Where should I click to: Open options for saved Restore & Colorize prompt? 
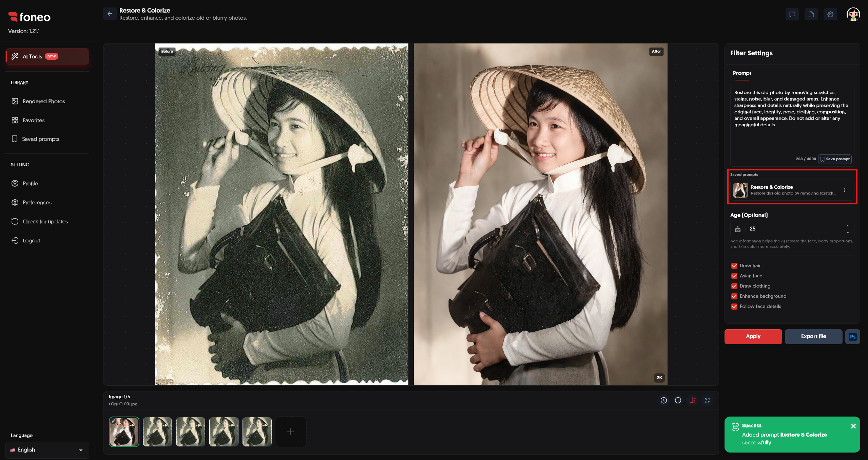pos(844,190)
